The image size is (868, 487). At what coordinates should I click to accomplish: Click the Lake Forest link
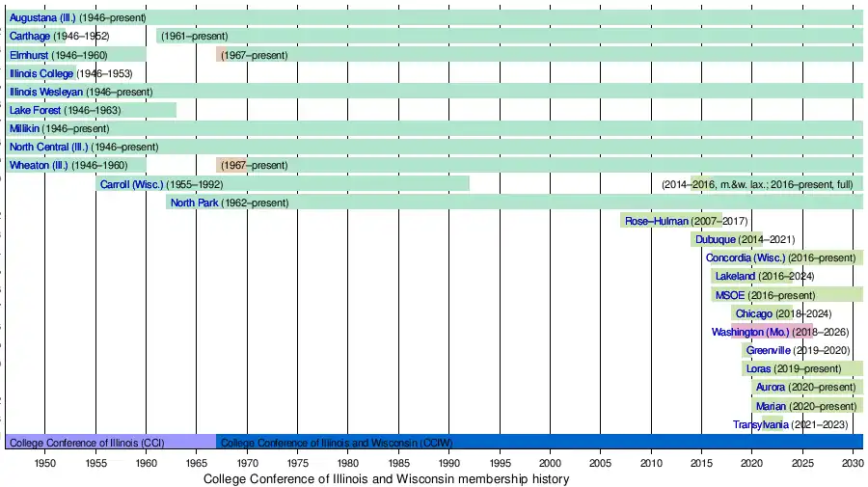coord(36,110)
